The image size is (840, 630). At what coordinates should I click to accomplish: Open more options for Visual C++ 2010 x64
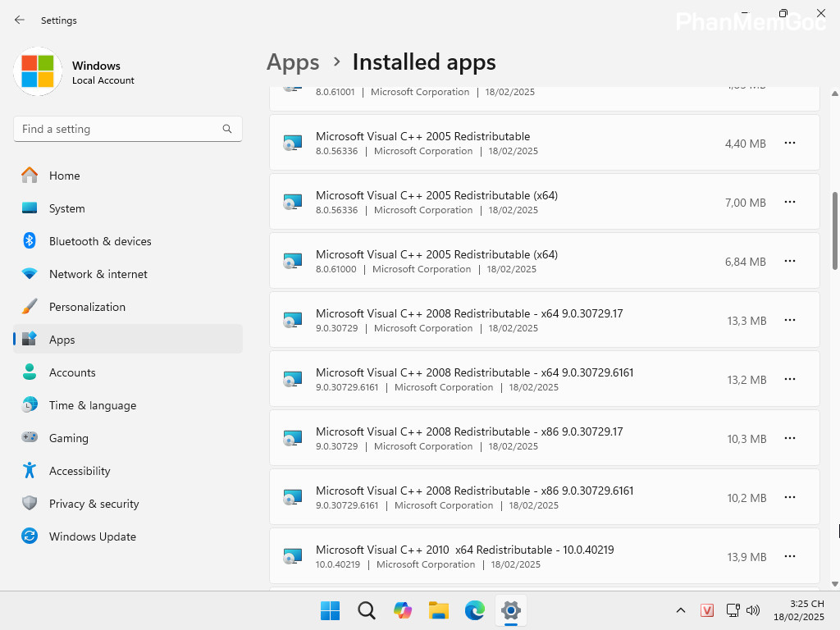point(790,556)
